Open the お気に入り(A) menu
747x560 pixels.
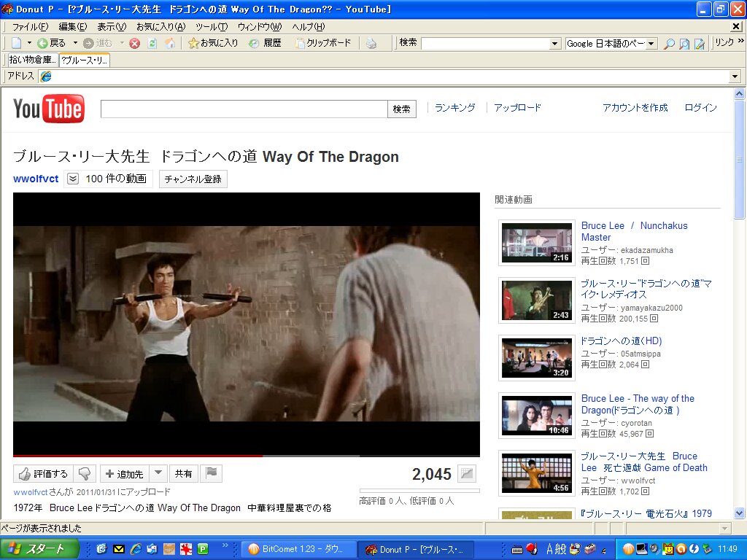(160, 27)
